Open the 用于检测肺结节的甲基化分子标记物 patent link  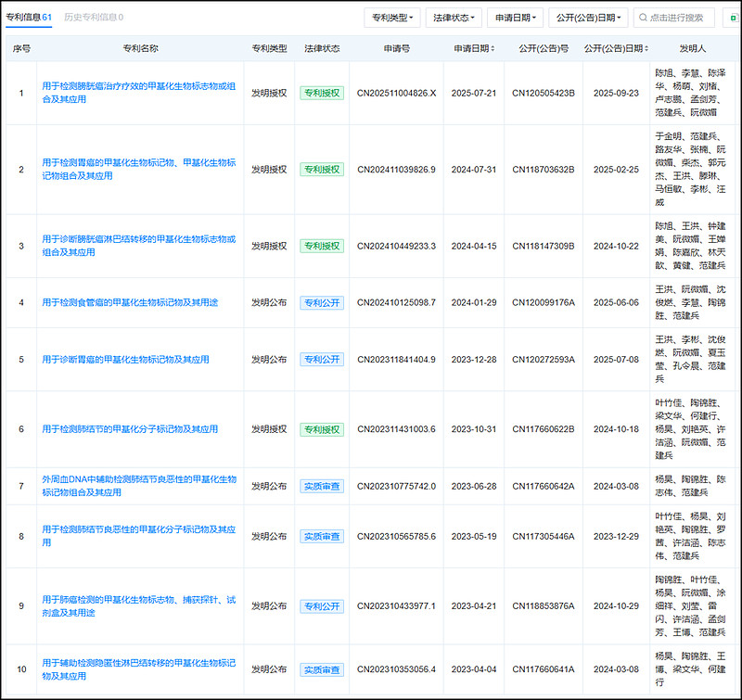coord(130,429)
